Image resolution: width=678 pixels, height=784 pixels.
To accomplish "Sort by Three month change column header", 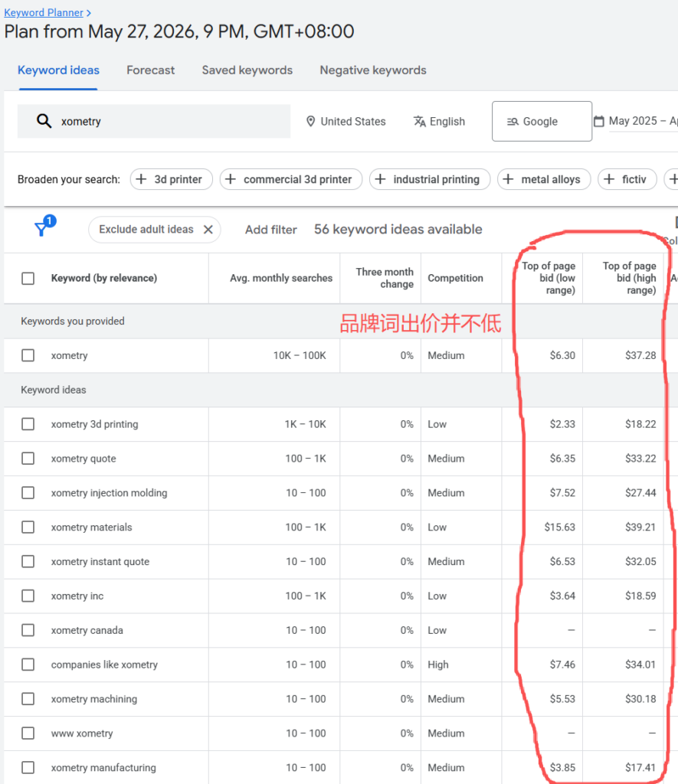I will point(385,278).
